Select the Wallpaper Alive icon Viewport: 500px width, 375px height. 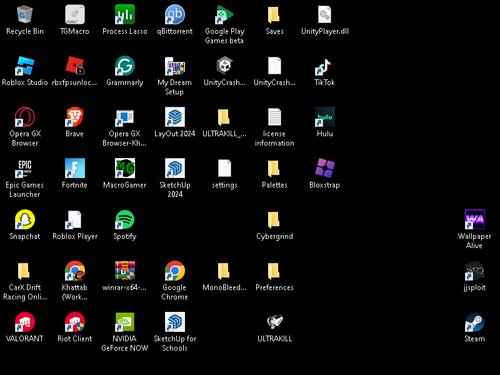[x=475, y=220]
